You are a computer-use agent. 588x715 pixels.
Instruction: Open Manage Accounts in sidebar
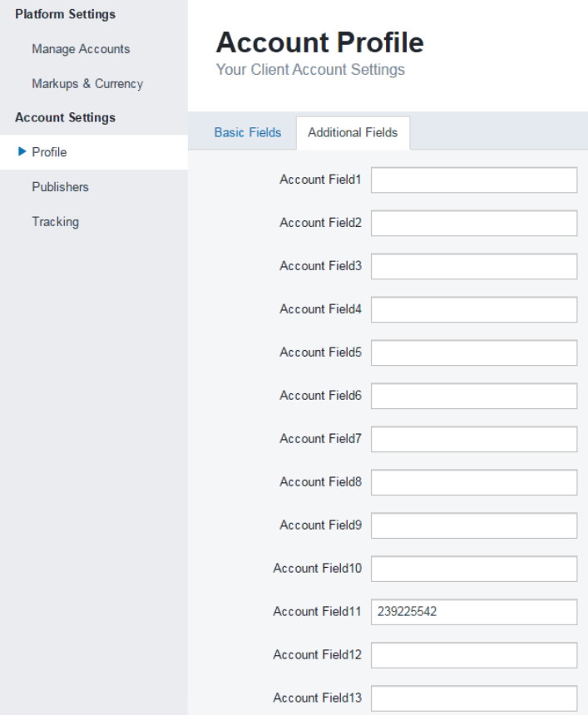point(81,49)
